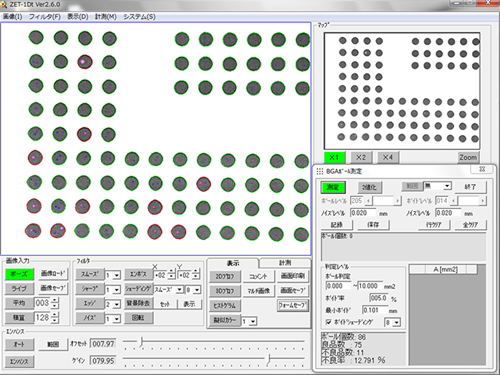
Task: Open the 表示(D) menu in menu bar
Action: point(78,17)
